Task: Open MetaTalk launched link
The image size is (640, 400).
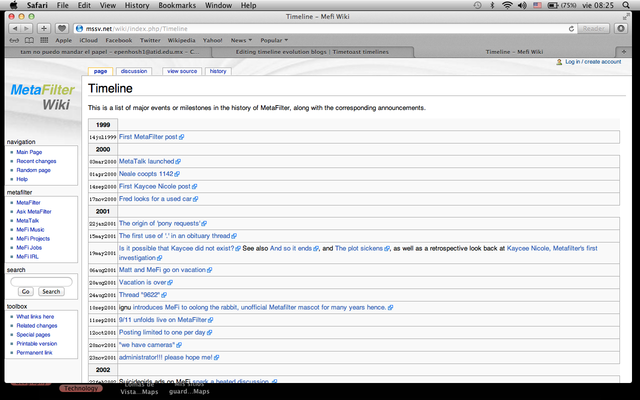Action: point(147,161)
